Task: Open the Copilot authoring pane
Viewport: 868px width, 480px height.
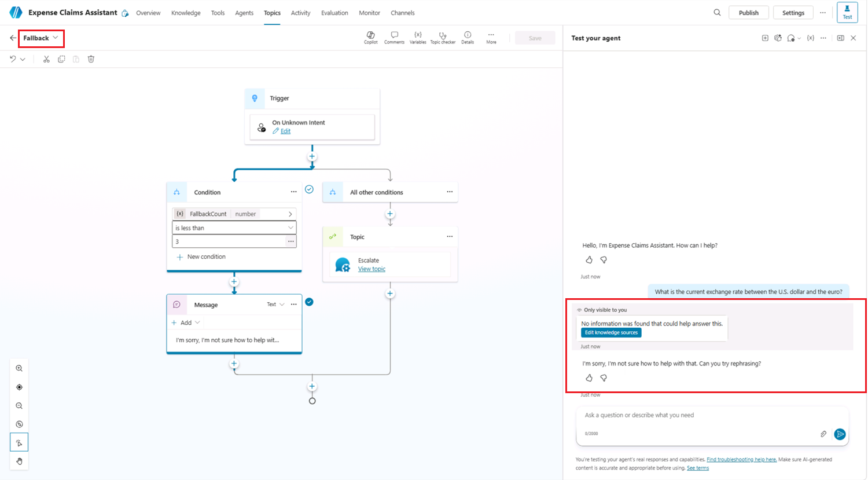Action: point(371,38)
